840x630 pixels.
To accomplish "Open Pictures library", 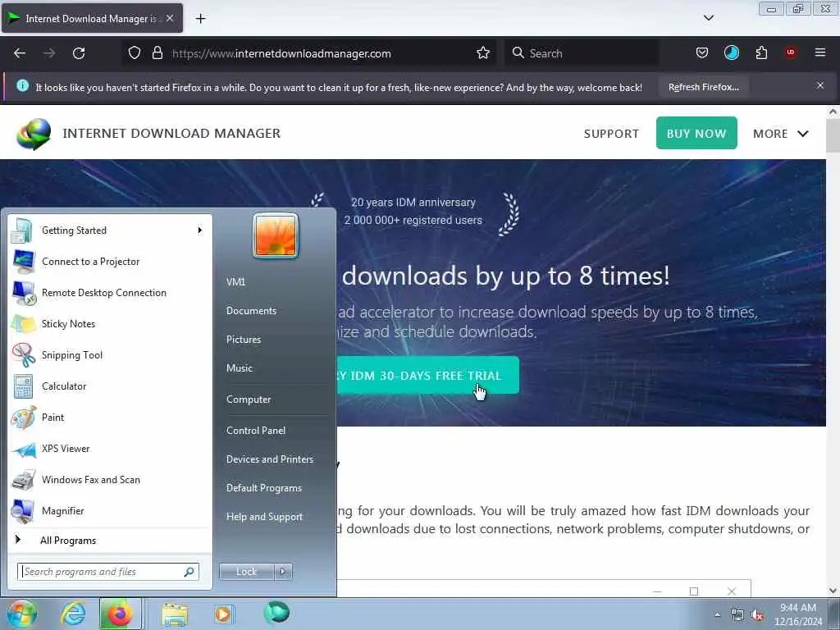I will pos(244,340).
